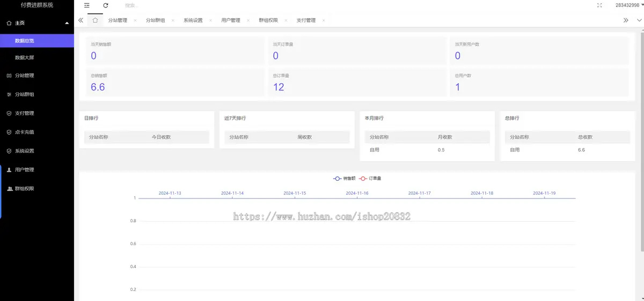Close the 分站群组 tab
The image size is (644, 301).
pyautogui.click(x=173, y=20)
